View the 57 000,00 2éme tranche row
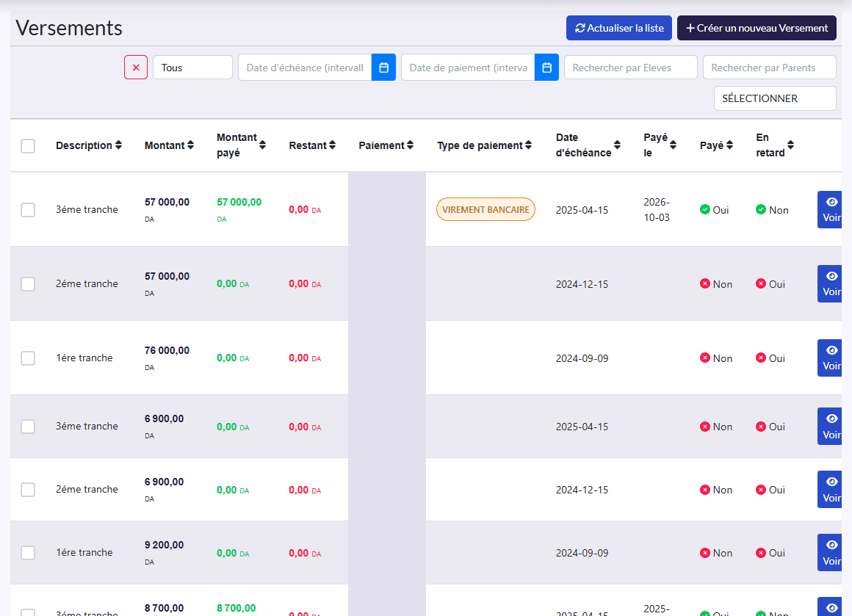The height and width of the screenshot is (616, 852). click(830, 283)
